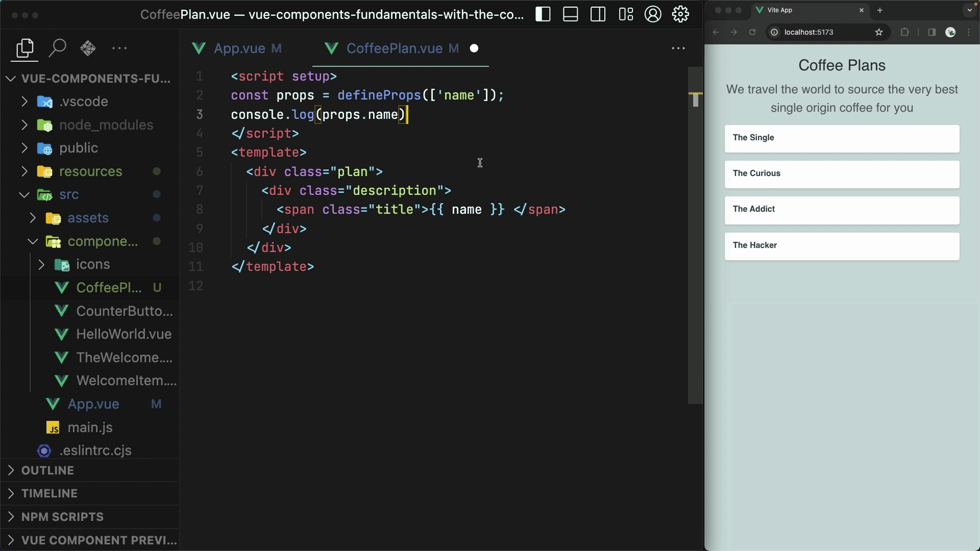Expand the icons folder
This screenshot has width=980, height=551.
pos(90,264)
